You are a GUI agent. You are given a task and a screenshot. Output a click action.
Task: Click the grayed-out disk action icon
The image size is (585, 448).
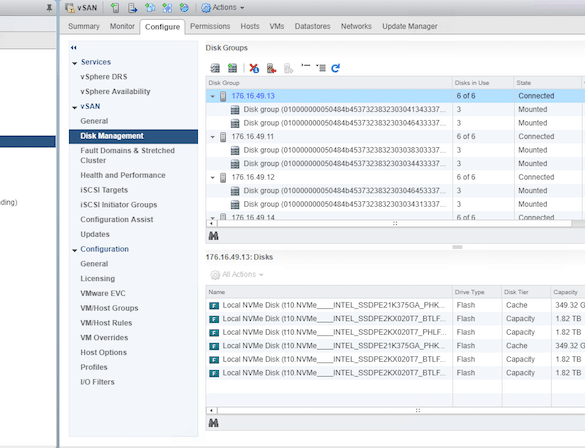(x=288, y=68)
